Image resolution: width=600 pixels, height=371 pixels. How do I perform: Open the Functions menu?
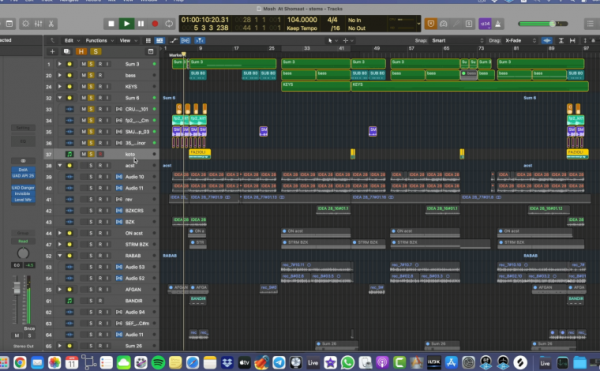[99, 41]
